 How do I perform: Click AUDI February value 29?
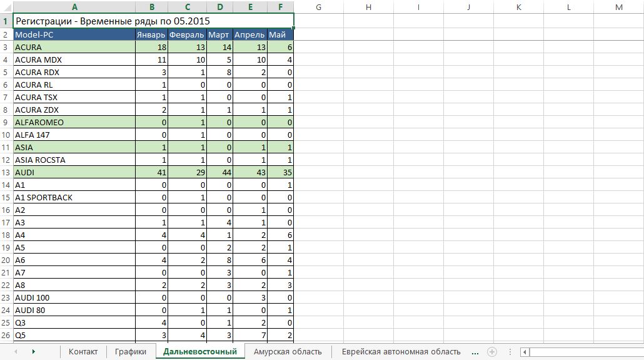[188, 172]
